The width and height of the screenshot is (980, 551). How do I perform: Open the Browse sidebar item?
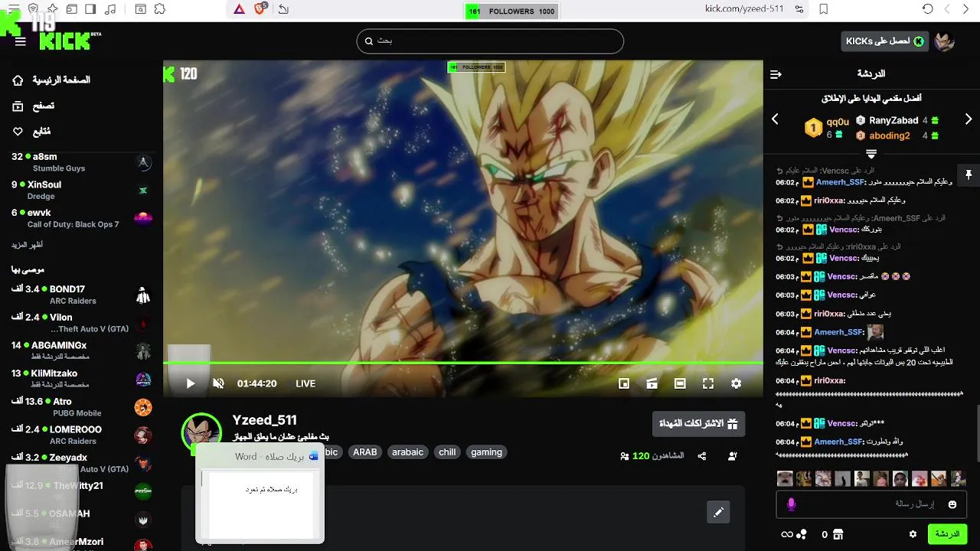coord(33,106)
